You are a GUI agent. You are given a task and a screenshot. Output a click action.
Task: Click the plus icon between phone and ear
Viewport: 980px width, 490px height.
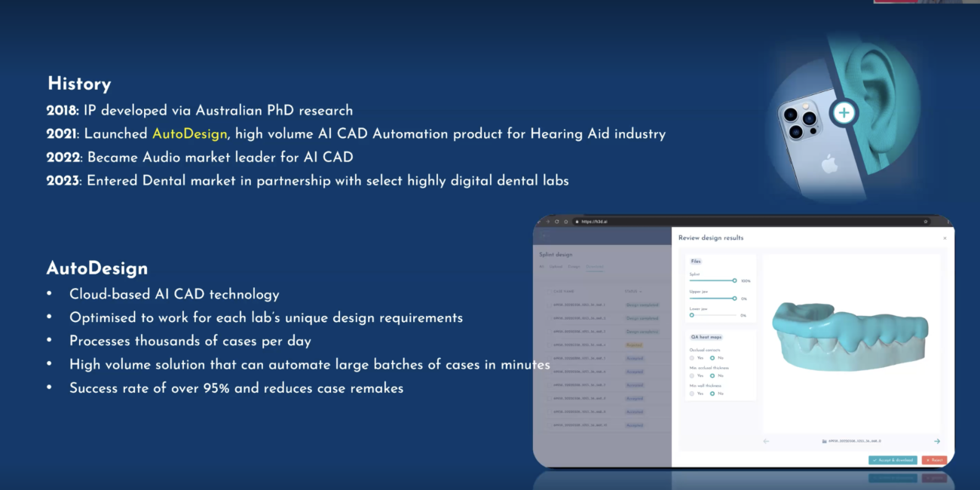844,113
